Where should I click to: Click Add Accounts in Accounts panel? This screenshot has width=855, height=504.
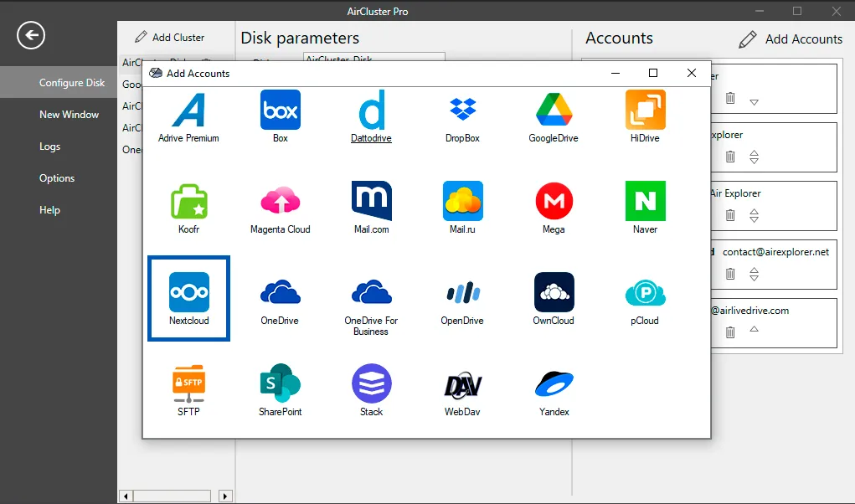(791, 39)
